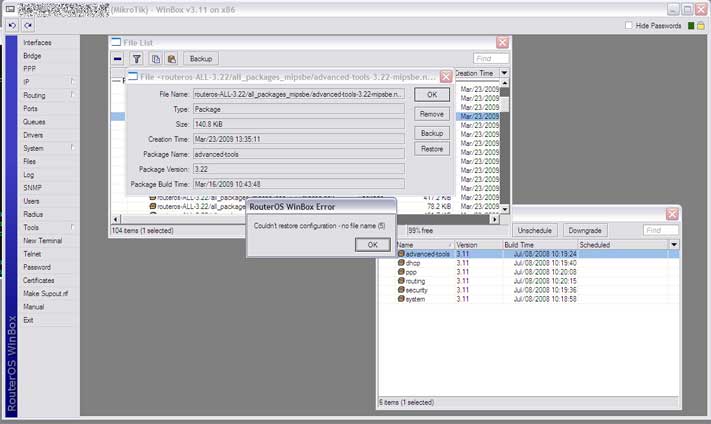This screenshot has height=424, width=711.
Task: Click the Redo arrow icon
Action: click(x=28, y=26)
